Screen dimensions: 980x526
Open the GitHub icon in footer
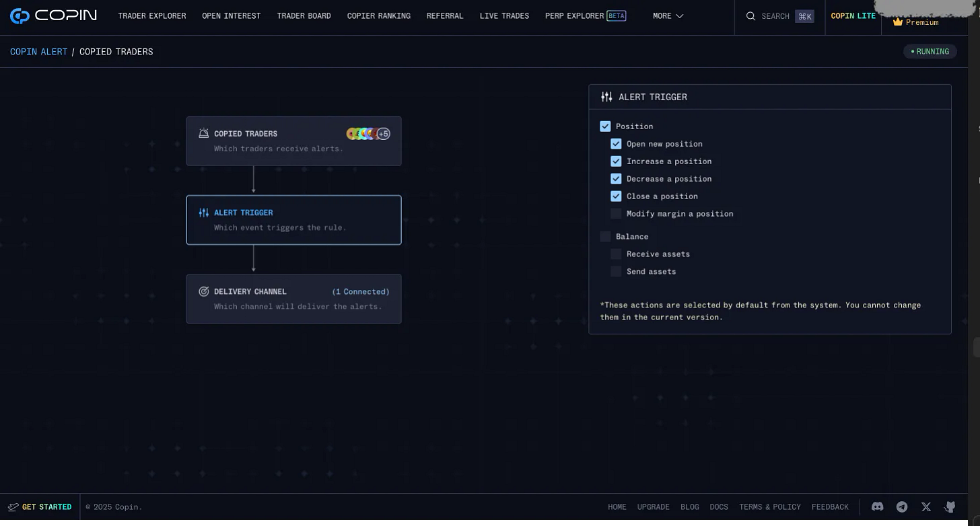point(950,507)
